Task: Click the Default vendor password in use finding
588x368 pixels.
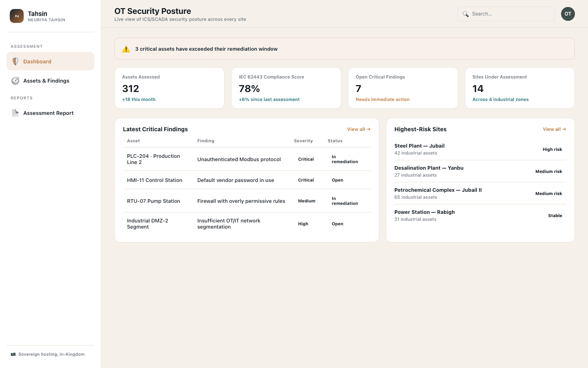Action: coord(236,180)
